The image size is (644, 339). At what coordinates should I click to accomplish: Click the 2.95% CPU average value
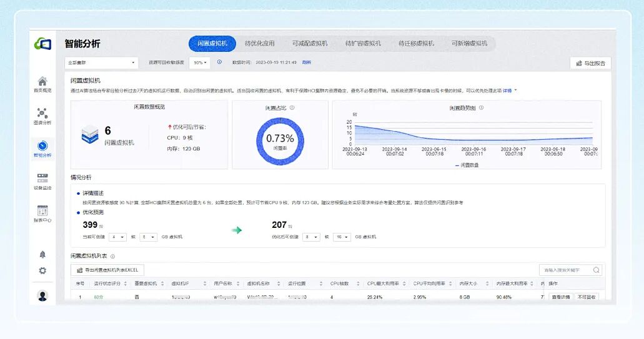(419, 297)
